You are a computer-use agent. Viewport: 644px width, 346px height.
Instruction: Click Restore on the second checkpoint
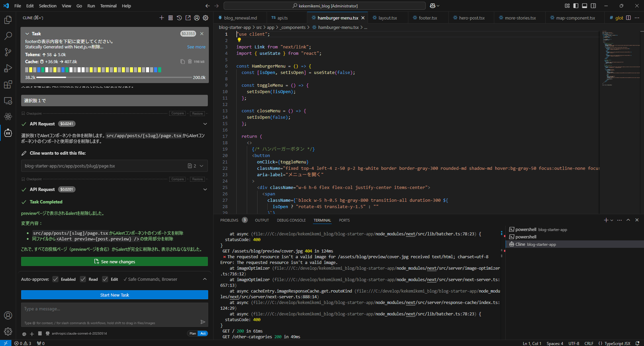pyautogui.click(x=197, y=179)
